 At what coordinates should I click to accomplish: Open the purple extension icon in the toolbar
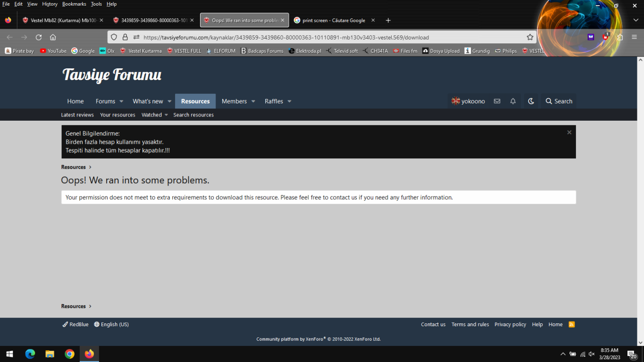pyautogui.click(x=591, y=37)
